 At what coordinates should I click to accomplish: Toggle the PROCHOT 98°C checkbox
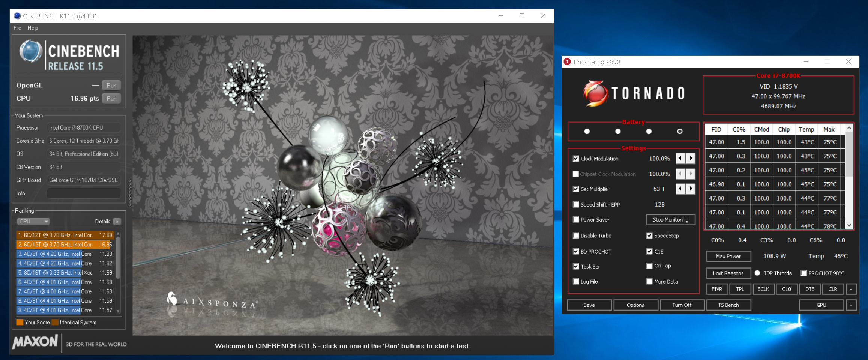coord(804,273)
